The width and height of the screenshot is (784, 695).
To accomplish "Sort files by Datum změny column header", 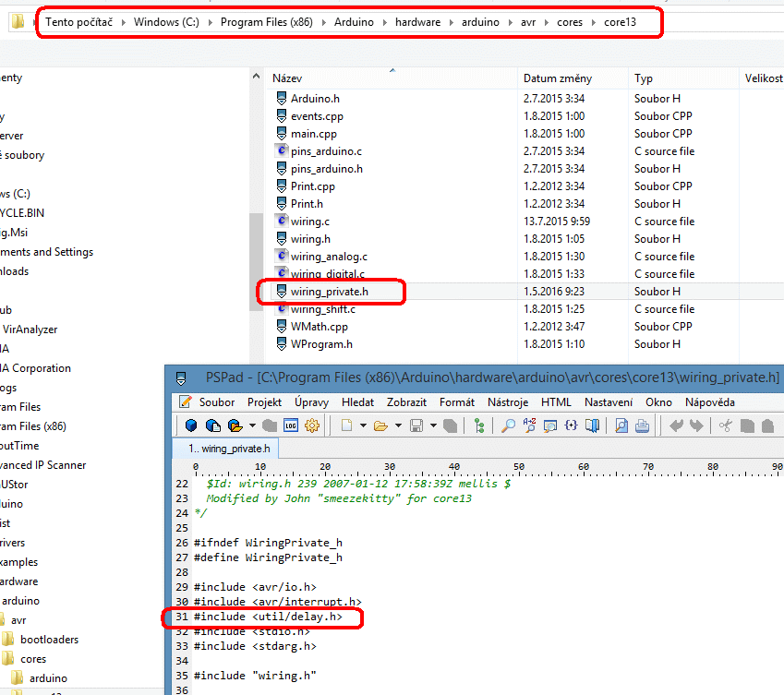I will coord(573,78).
